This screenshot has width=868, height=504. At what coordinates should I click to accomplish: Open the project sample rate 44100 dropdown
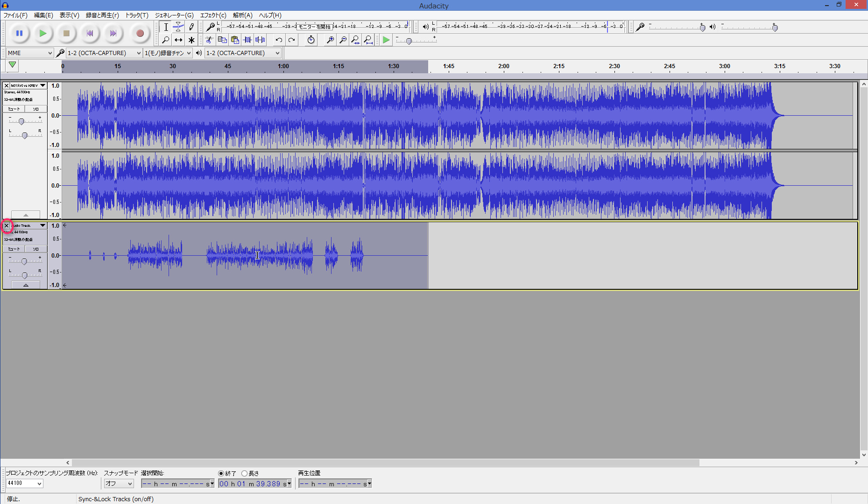25,483
